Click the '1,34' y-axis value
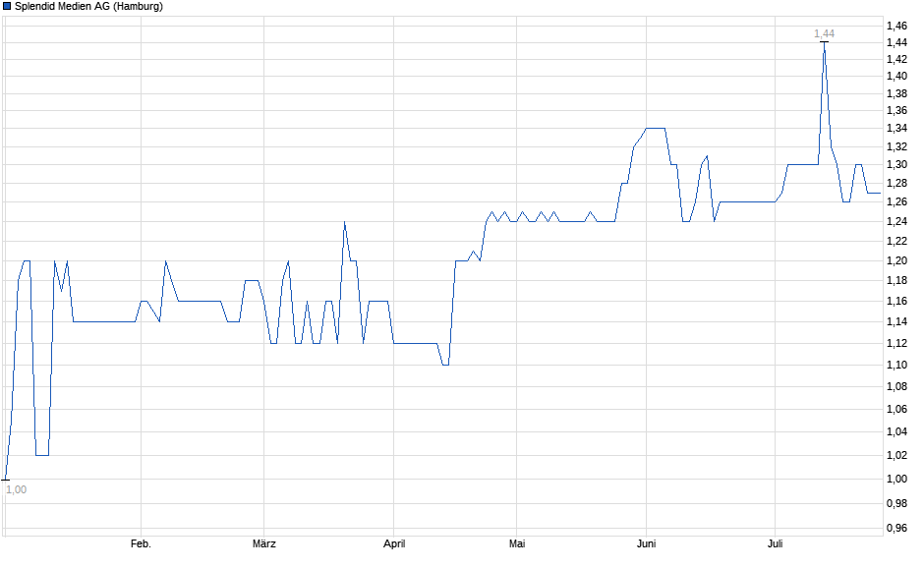Viewport: 924px width, 569px height. click(896, 129)
